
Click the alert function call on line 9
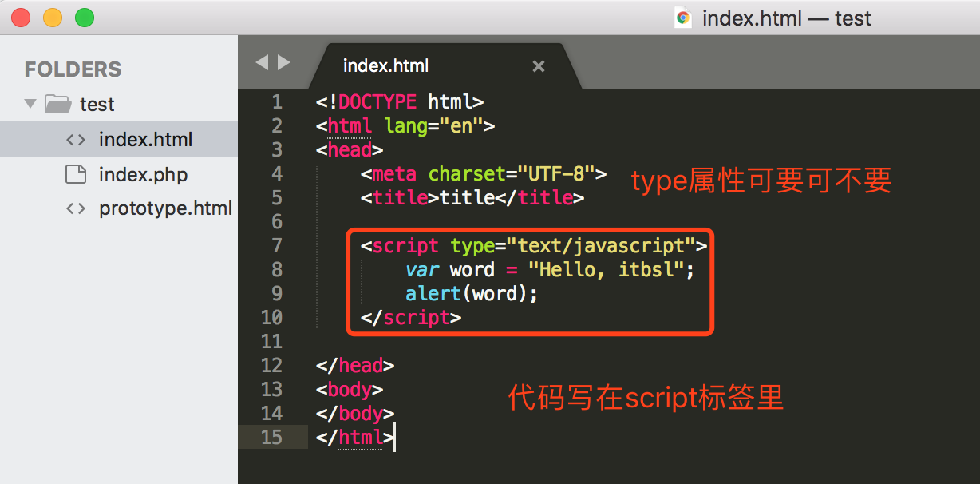(433, 293)
